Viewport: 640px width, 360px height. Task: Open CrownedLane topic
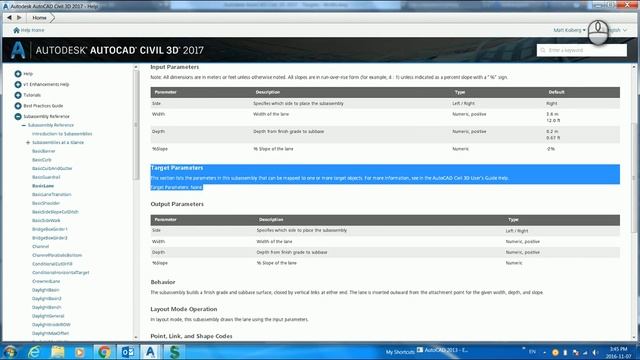pos(46,281)
